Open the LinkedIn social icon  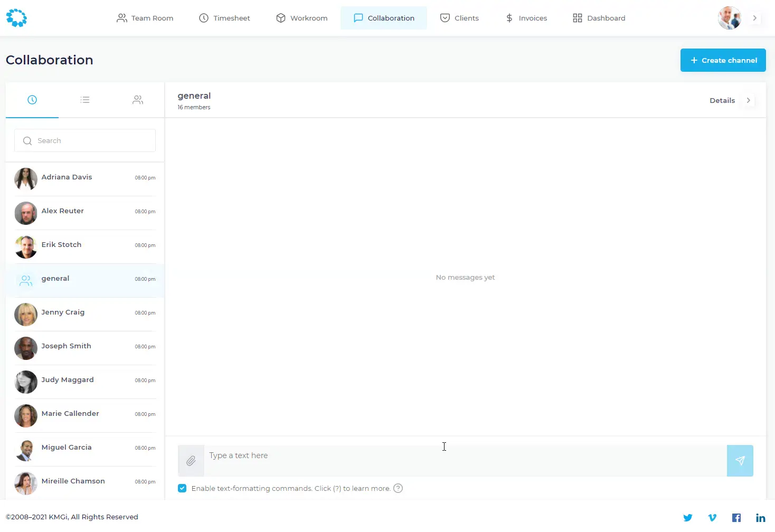click(x=760, y=518)
